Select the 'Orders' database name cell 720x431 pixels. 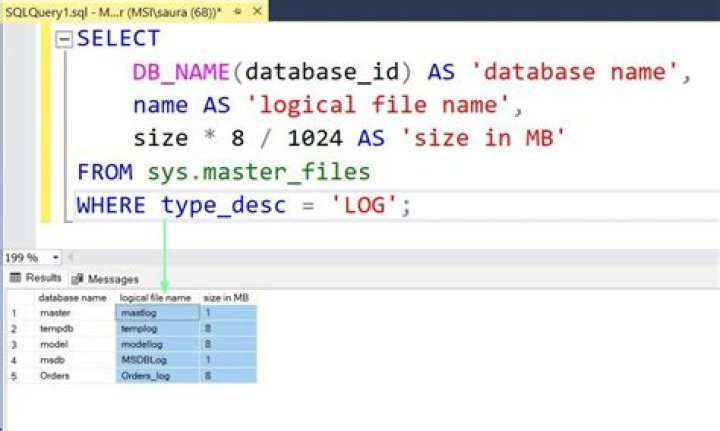pos(75,375)
